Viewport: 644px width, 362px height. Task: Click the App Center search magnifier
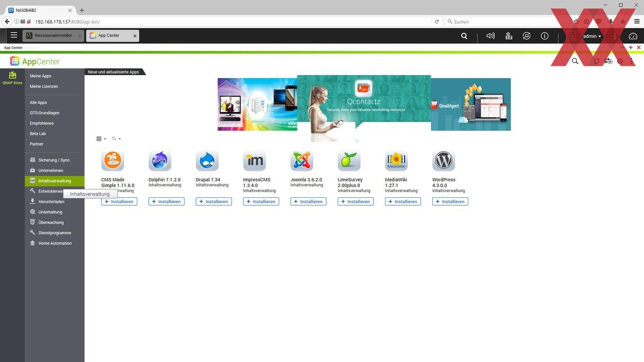575,61
